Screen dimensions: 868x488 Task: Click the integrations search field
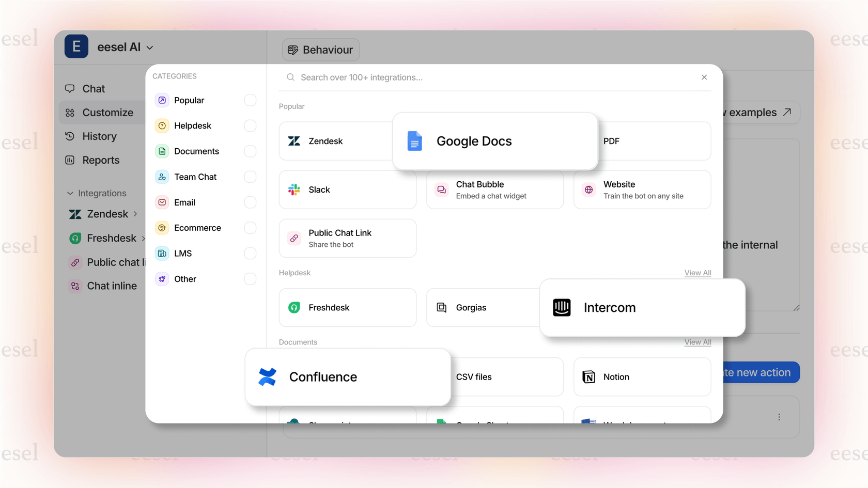[465, 77]
